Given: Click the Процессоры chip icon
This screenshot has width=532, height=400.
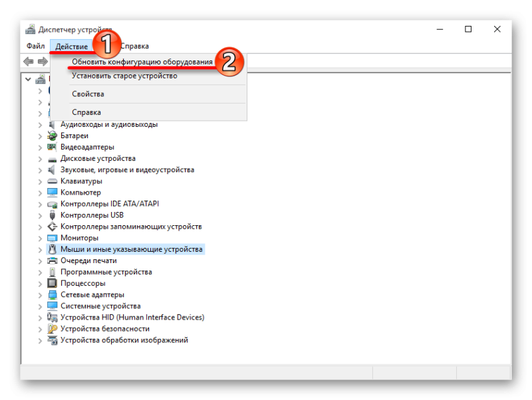Looking at the screenshot, I should 53,283.
